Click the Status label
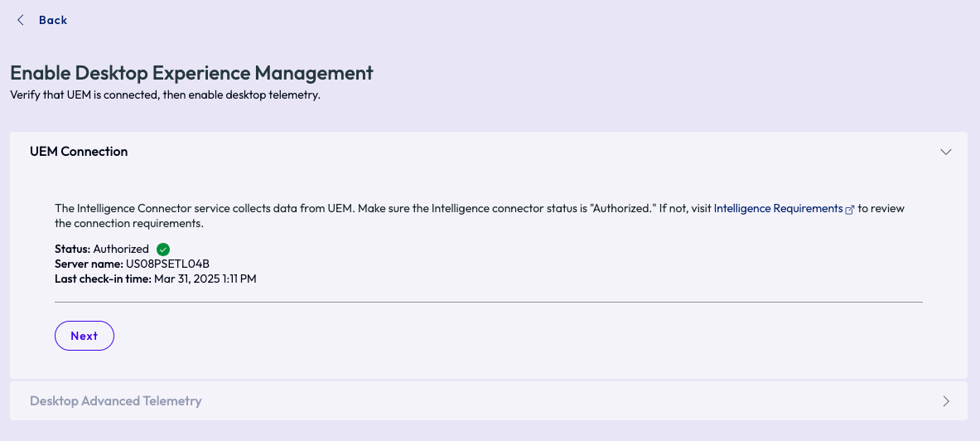This screenshot has width=980, height=441. 72,249
